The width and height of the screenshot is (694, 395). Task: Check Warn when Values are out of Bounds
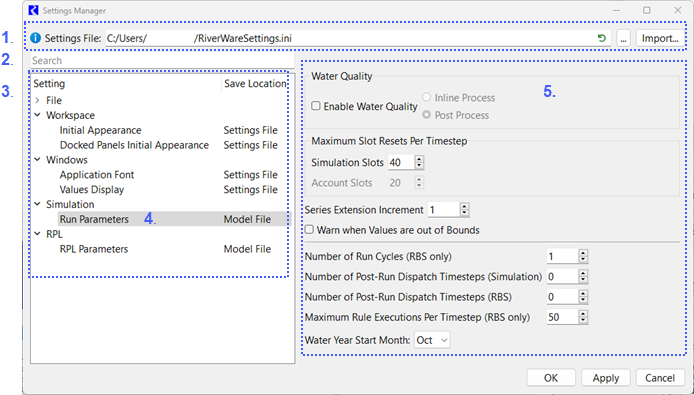309,230
